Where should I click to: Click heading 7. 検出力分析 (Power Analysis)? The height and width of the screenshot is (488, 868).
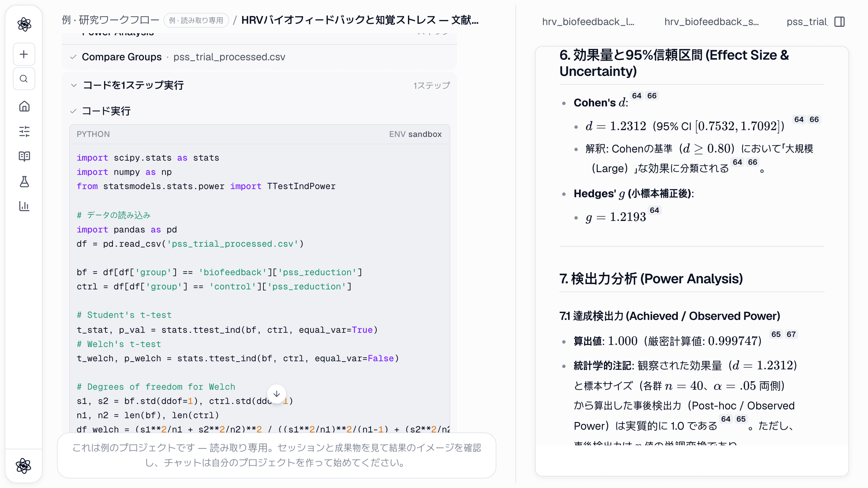(x=651, y=279)
